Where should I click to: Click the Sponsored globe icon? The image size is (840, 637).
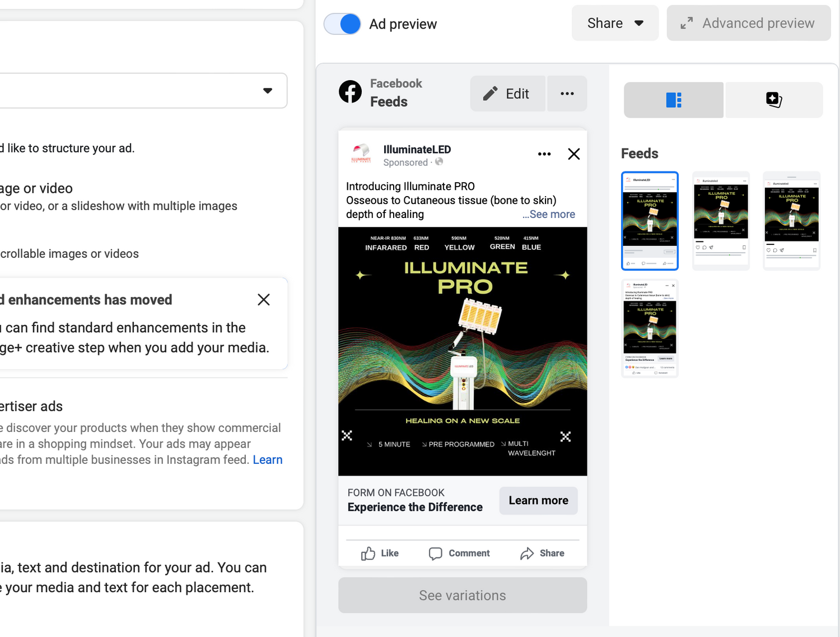(439, 162)
